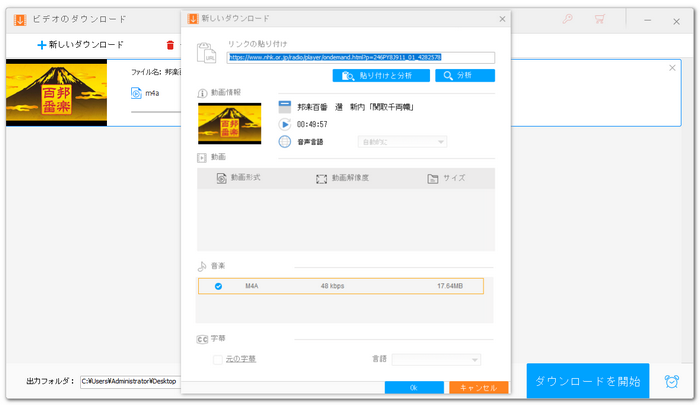The image size is (700, 407).
Task: Click the red trash delete icon
Action: [x=170, y=45]
